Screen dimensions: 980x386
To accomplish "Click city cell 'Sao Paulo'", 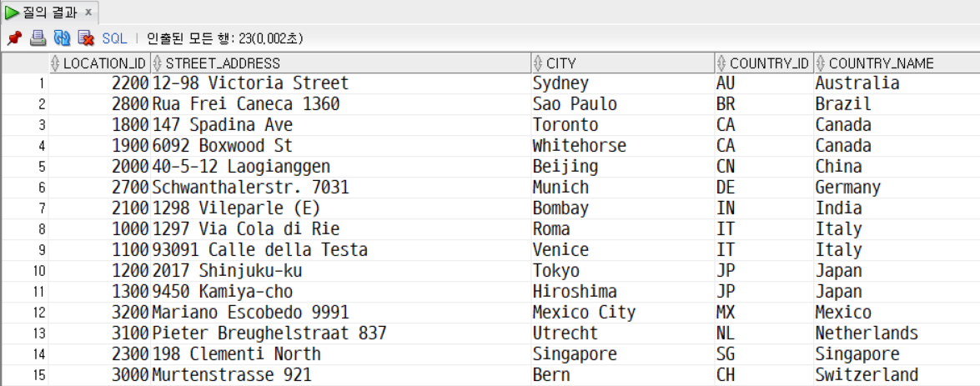I will pyautogui.click(x=622, y=104).
